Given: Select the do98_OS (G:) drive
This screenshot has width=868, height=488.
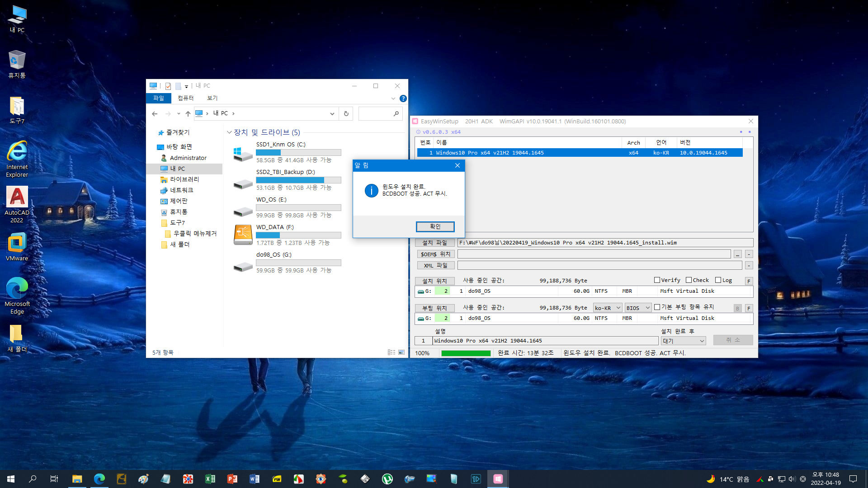Looking at the screenshot, I should click(287, 263).
